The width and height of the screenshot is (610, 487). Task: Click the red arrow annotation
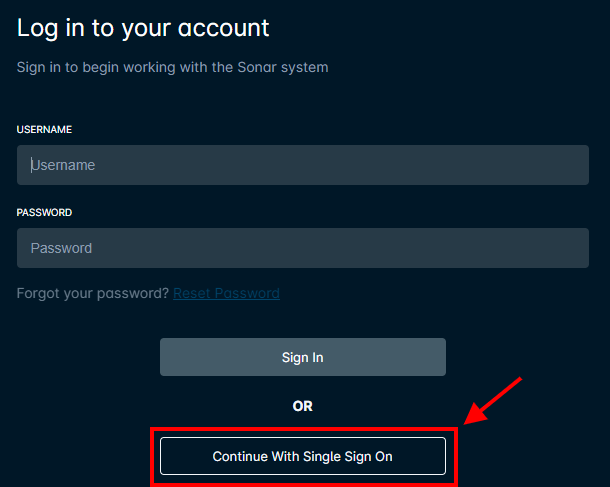point(493,401)
